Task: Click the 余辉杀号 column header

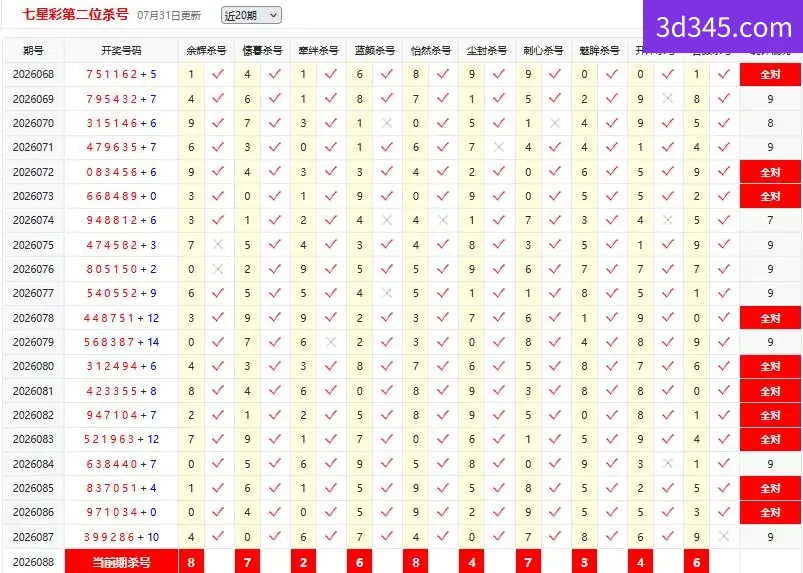Action: point(206,50)
